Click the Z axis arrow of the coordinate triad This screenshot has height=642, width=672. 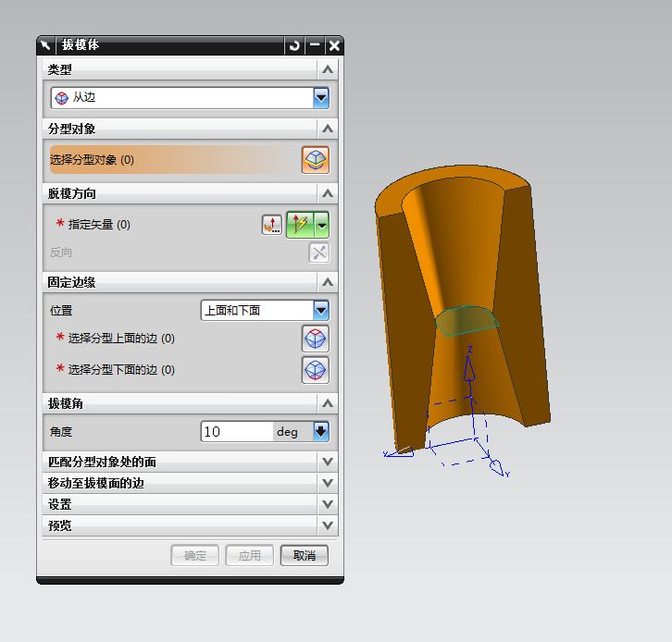click(469, 369)
